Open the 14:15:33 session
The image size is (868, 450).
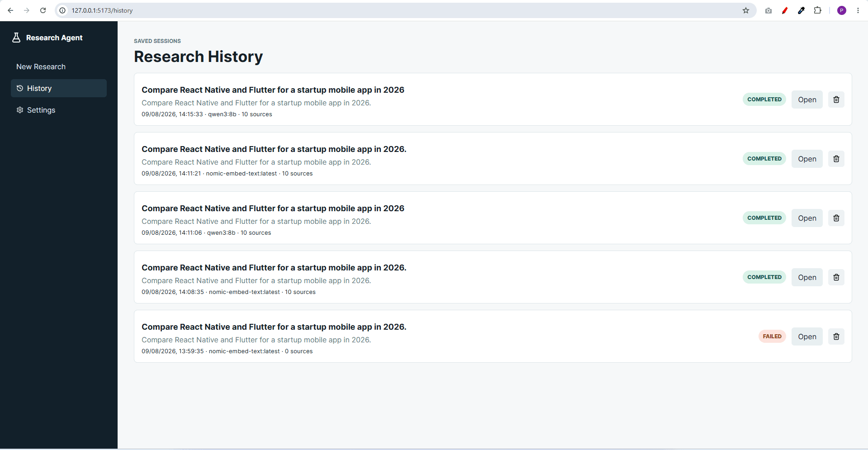807,99
